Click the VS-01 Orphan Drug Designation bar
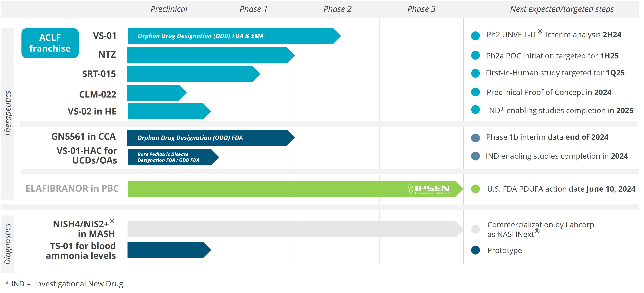The height and width of the screenshot is (293, 644). coord(234,36)
